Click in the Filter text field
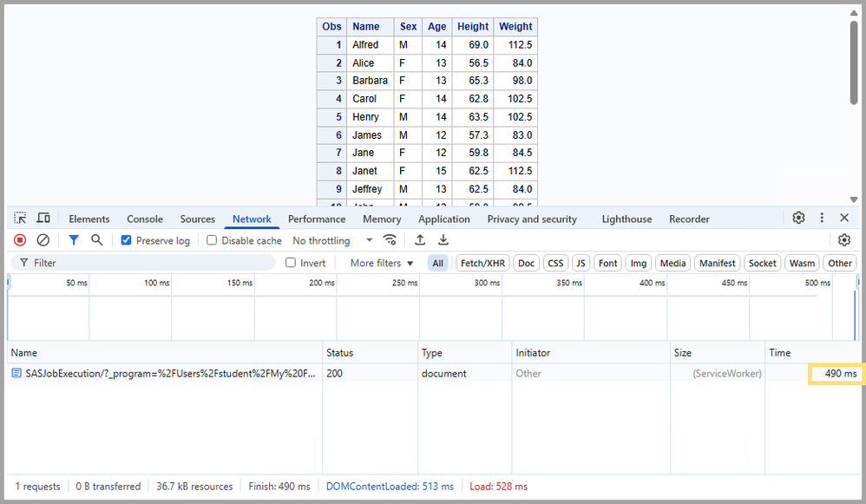 [148, 263]
